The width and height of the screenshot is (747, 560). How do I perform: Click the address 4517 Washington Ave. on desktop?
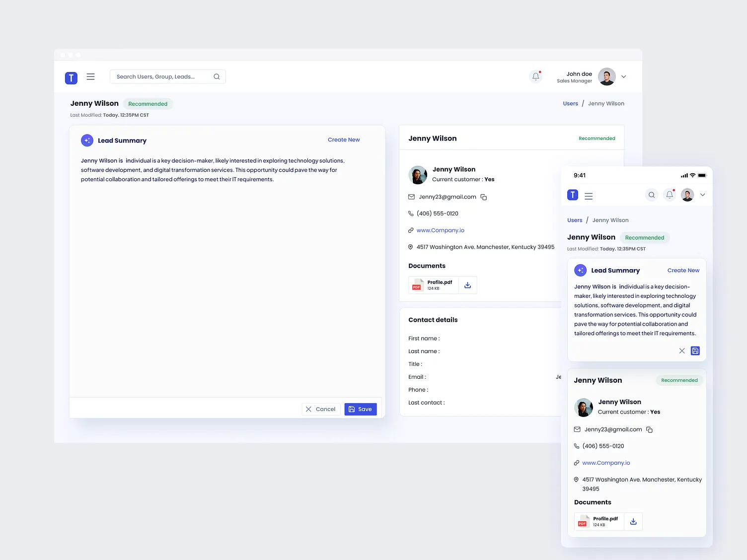pyautogui.click(x=485, y=247)
